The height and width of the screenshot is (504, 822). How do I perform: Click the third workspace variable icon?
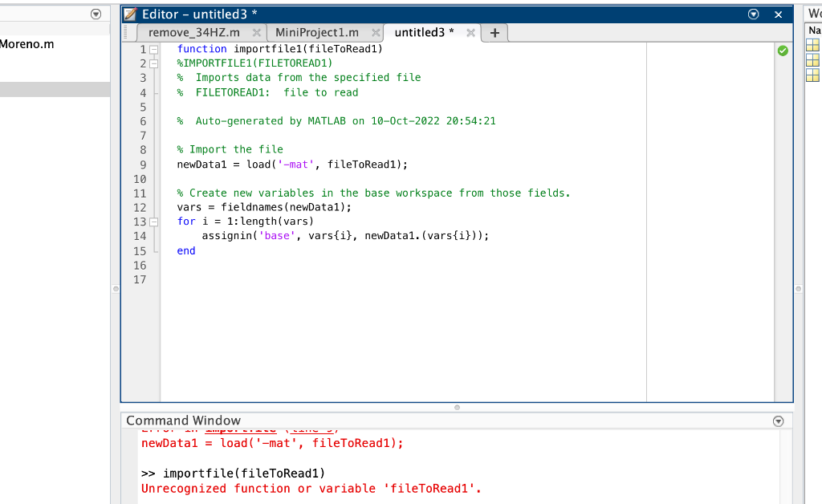pos(812,75)
